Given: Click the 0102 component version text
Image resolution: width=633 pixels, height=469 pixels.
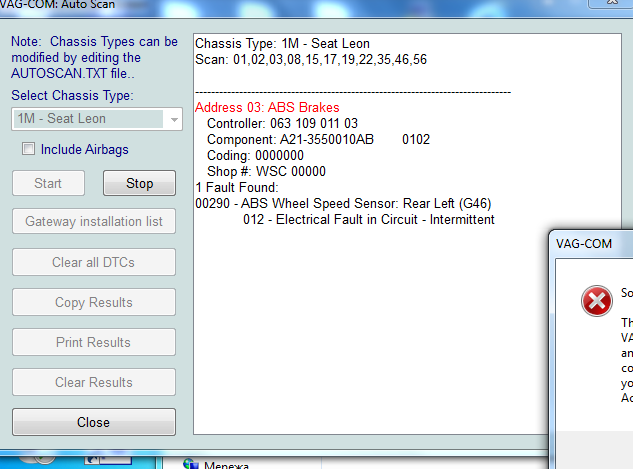Looking at the screenshot, I should (x=416, y=140).
